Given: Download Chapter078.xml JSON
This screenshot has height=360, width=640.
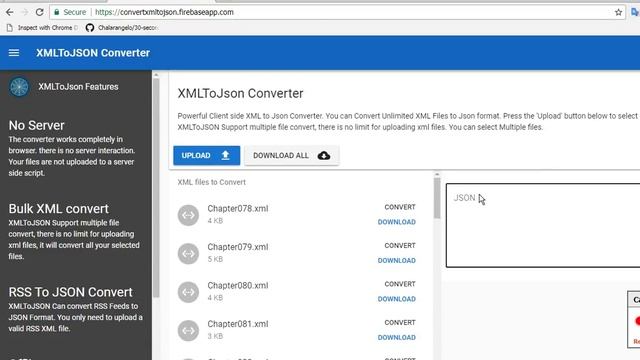Looking at the screenshot, I should coord(396,222).
